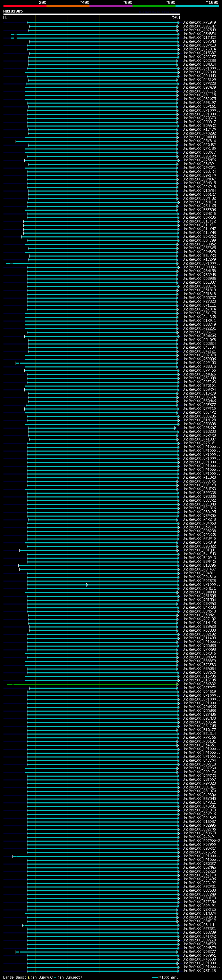Open hit UniRef100_A7L9T9
This screenshot has height=980, width=222.
click(x=199, y=23)
